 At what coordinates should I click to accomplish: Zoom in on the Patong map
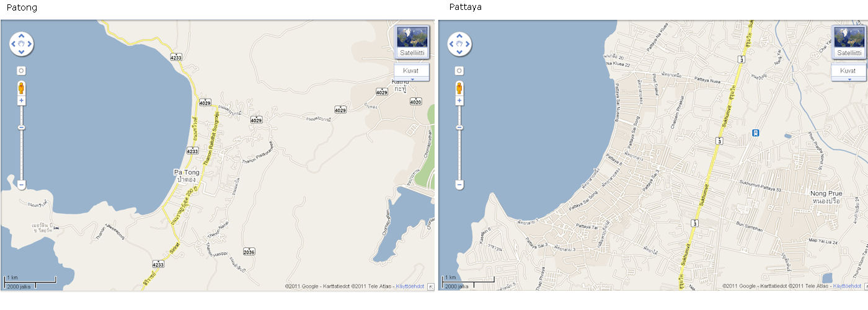click(21, 100)
